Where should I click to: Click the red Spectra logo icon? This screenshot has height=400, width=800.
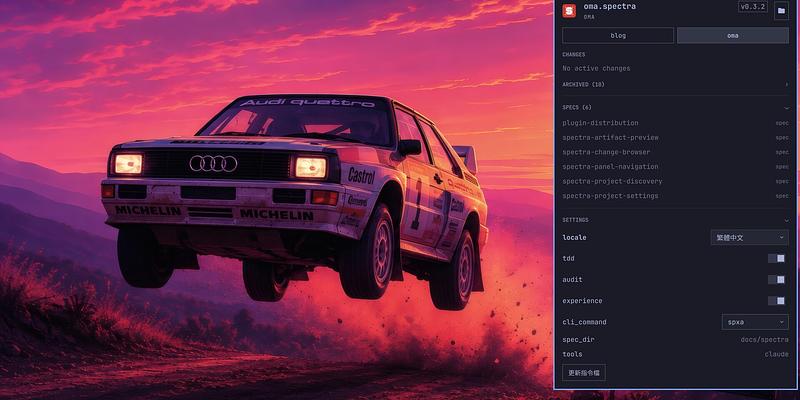569,11
